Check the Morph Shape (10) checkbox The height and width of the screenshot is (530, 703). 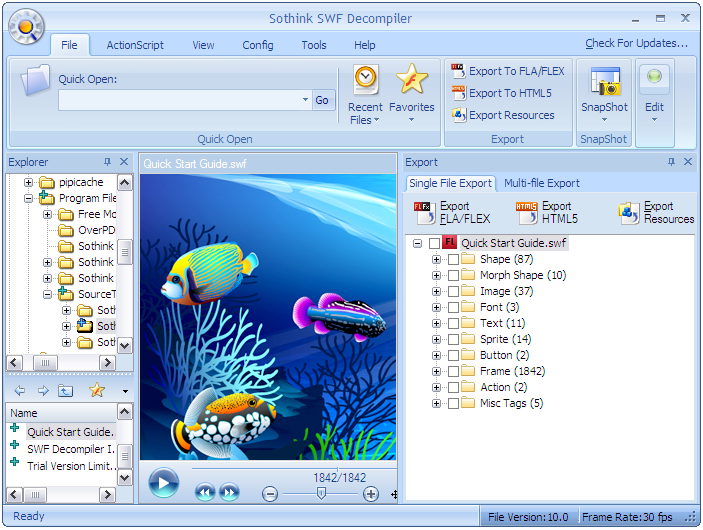(453, 275)
